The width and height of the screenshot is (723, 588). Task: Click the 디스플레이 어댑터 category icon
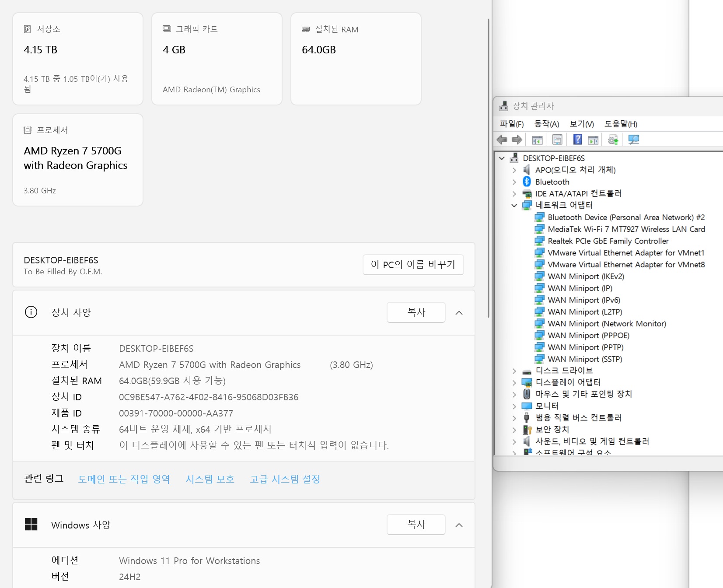[527, 382]
